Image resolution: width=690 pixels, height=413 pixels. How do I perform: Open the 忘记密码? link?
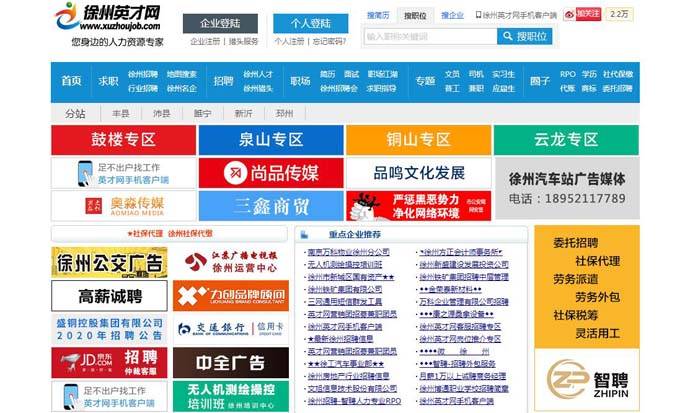pos(329,41)
